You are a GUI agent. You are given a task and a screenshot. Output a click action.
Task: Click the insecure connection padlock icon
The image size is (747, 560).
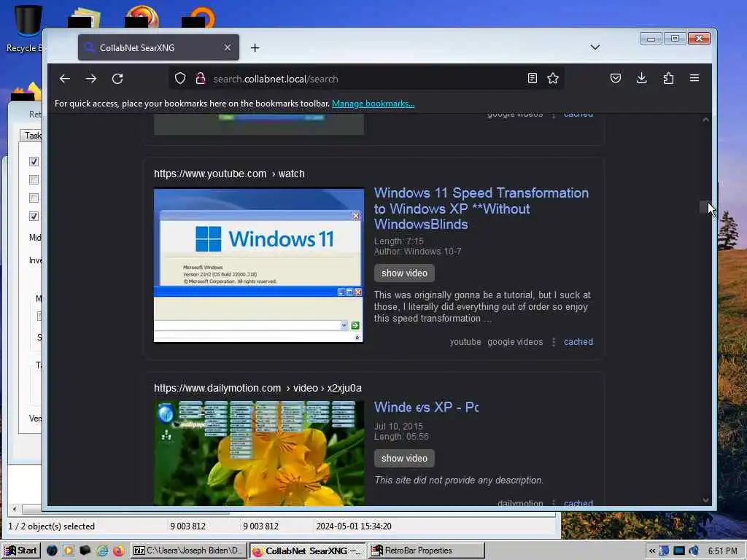[x=201, y=78]
